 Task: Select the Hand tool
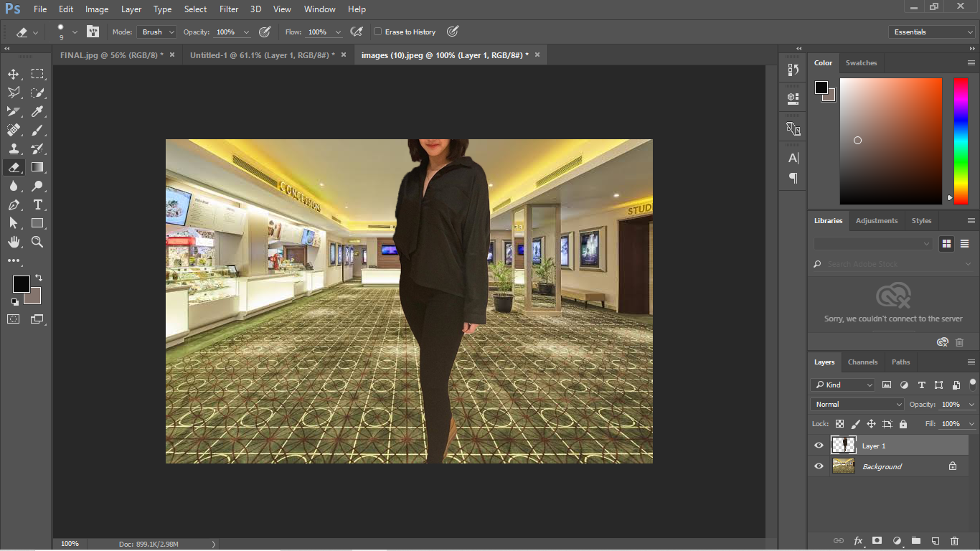(x=14, y=242)
